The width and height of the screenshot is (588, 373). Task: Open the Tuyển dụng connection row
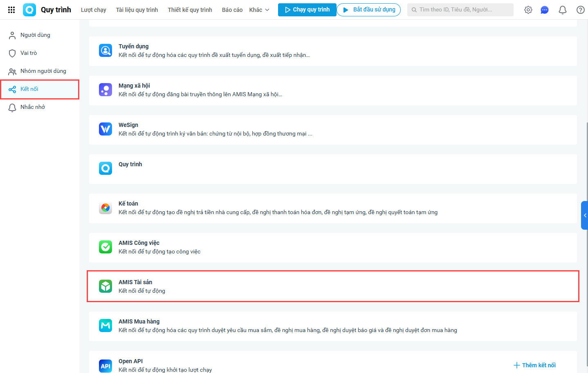click(333, 51)
